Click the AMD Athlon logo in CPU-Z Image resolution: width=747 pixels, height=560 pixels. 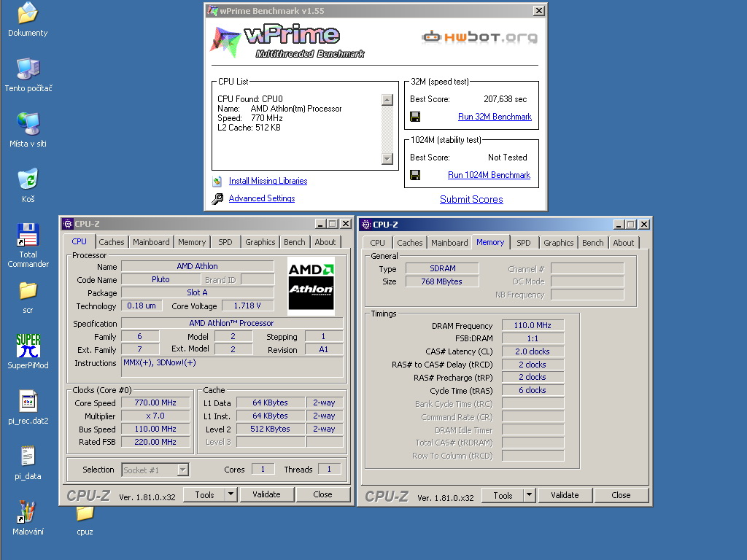311,286
